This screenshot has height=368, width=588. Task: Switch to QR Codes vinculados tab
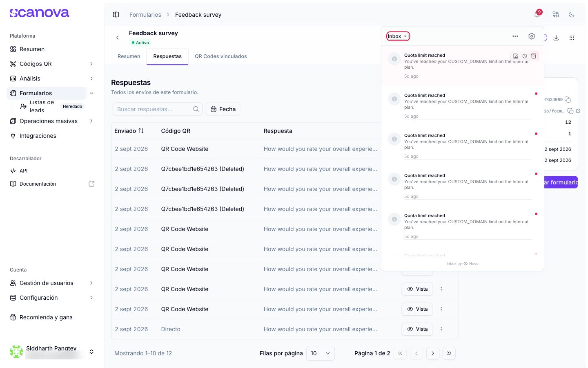pos(221,56)
